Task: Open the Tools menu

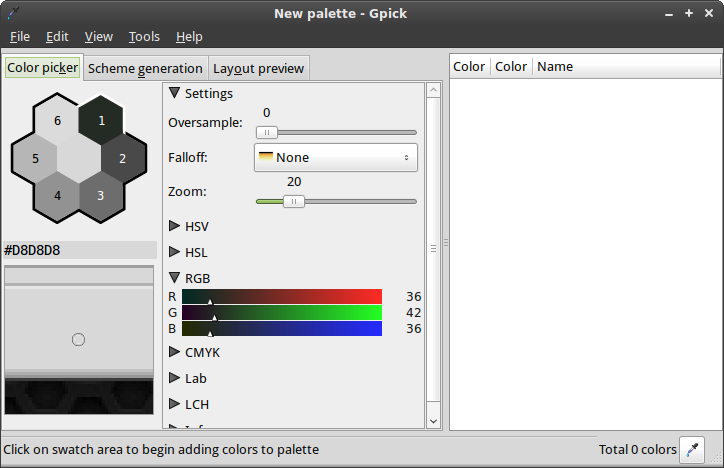Action: click(x=144, y=36)
